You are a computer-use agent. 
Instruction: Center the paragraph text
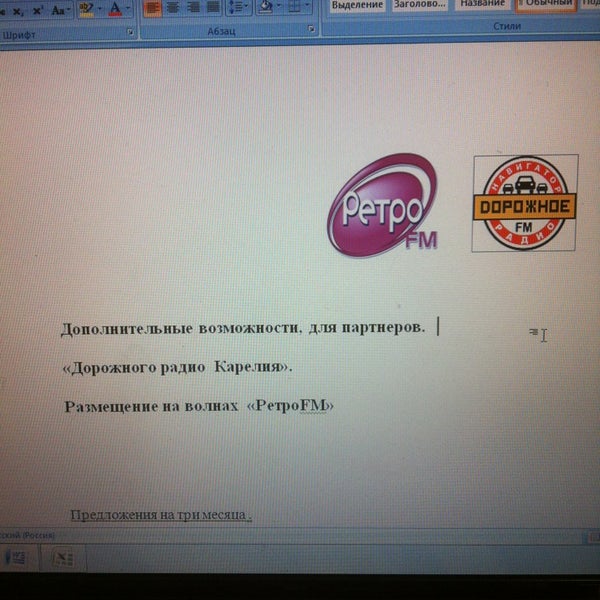[173, 8]
